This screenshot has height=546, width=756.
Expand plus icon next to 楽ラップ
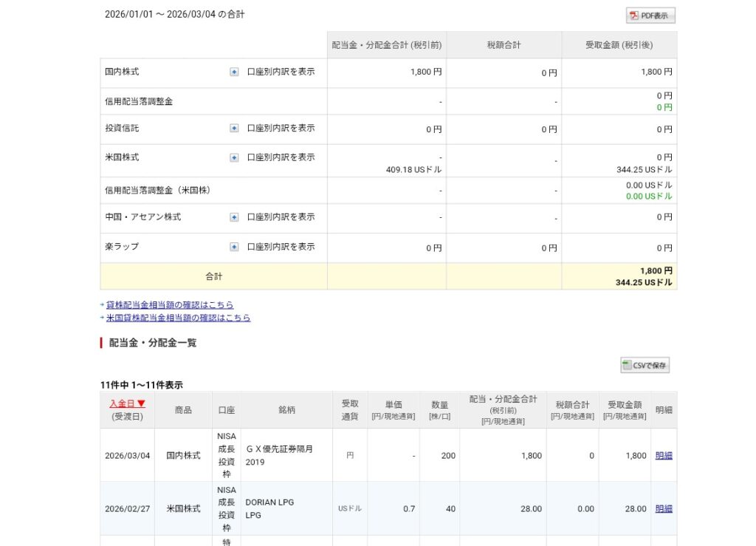pos(234,247)
